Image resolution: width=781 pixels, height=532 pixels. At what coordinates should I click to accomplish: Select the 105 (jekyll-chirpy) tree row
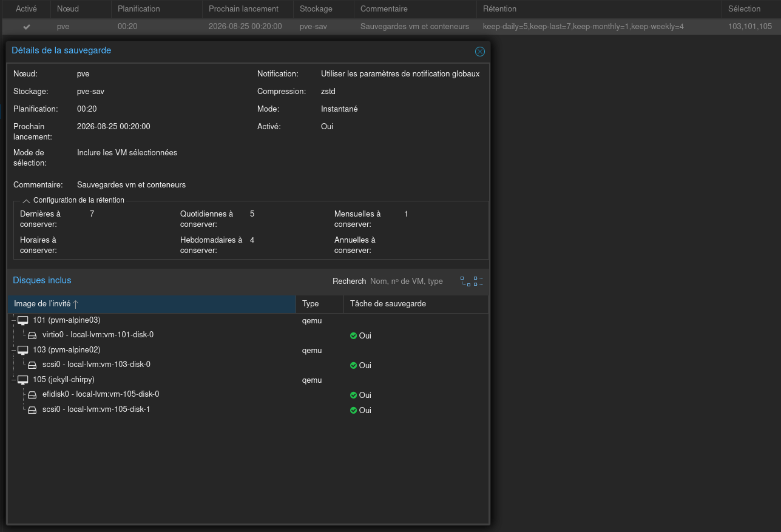(248, 380)
